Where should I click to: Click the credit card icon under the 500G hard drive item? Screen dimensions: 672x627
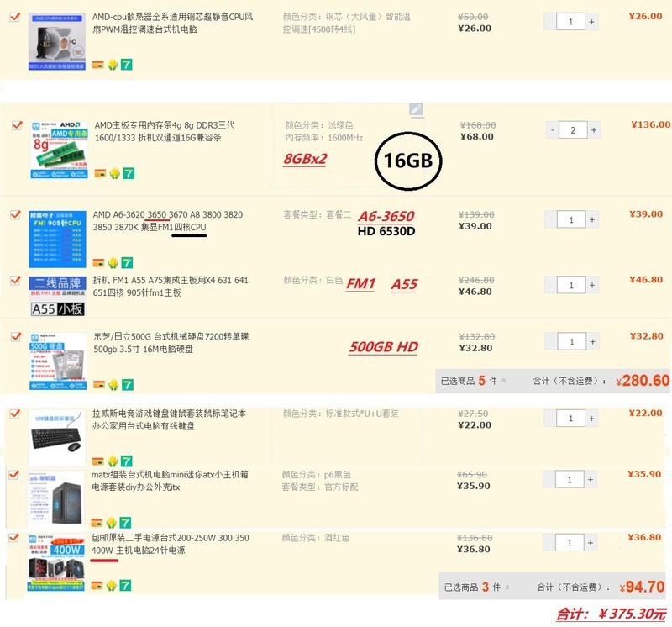pyautogui.click(x=99, y=384)
